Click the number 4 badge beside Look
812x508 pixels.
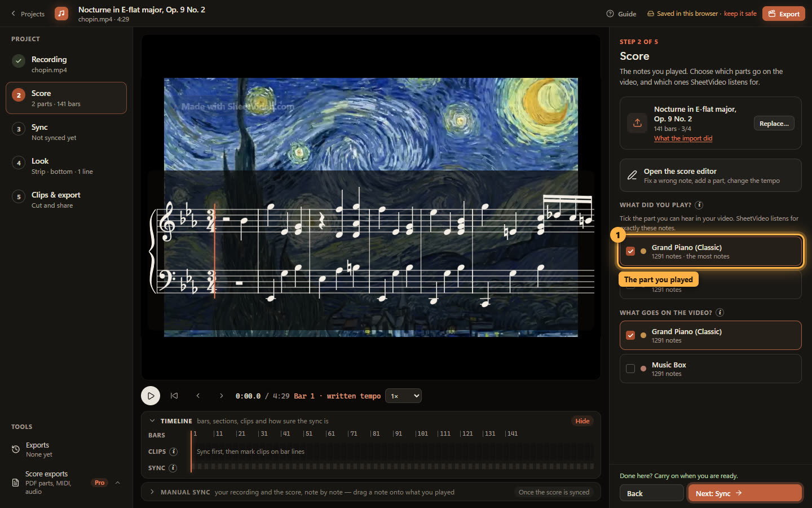[19, 163]
